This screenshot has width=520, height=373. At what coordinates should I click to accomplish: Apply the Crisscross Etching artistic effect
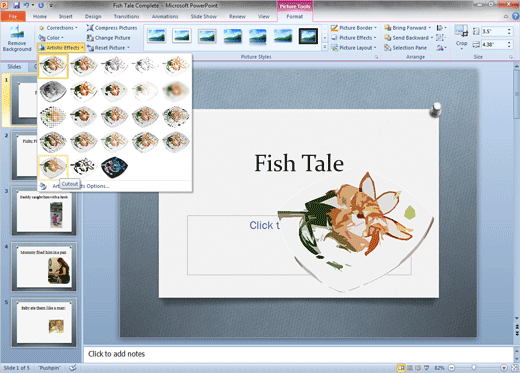(x=114, y=142)
